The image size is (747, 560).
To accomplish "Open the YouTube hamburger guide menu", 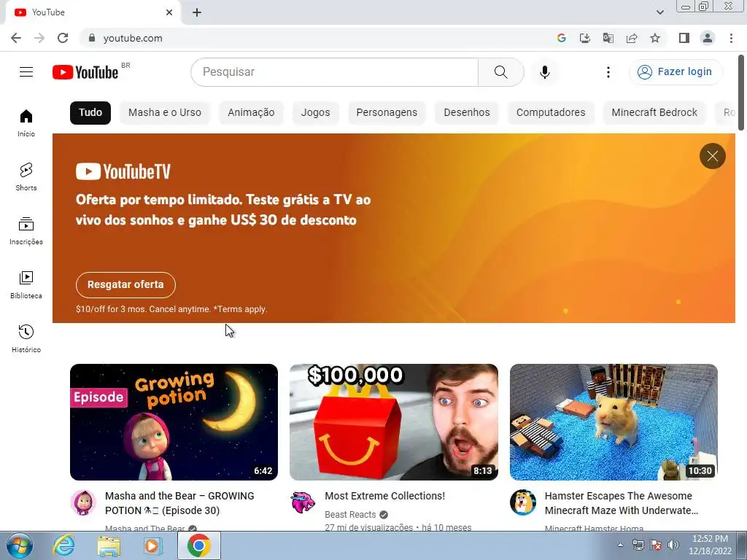I will 26,72.
